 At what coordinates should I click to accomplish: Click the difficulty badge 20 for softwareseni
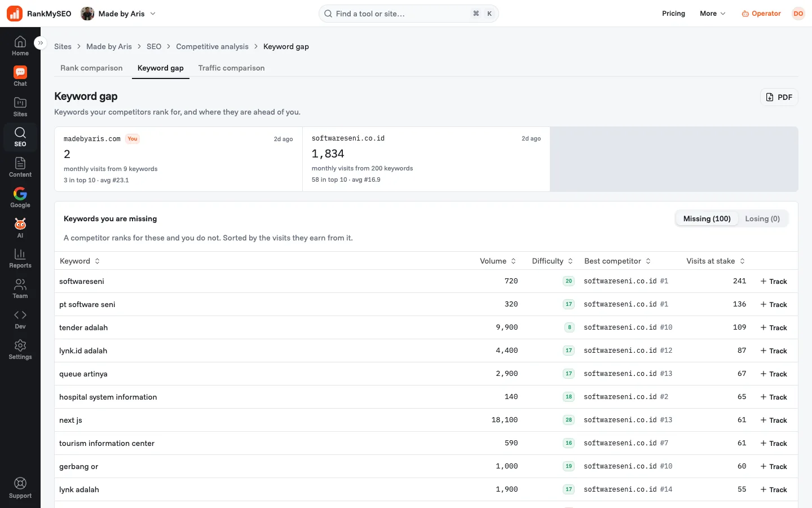(x=568, y=281)
